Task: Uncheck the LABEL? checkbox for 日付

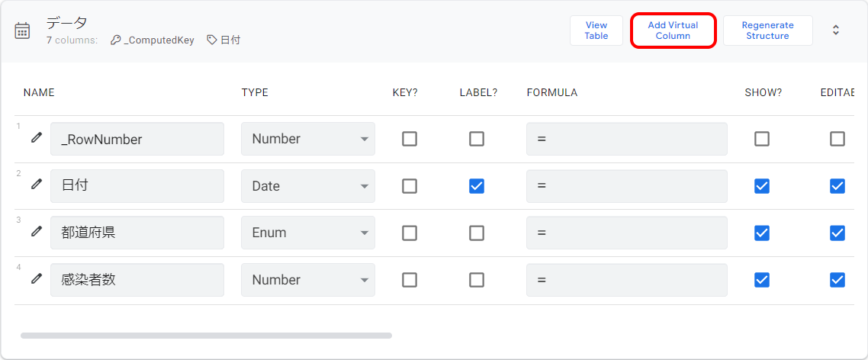Action: click(477, 186)
